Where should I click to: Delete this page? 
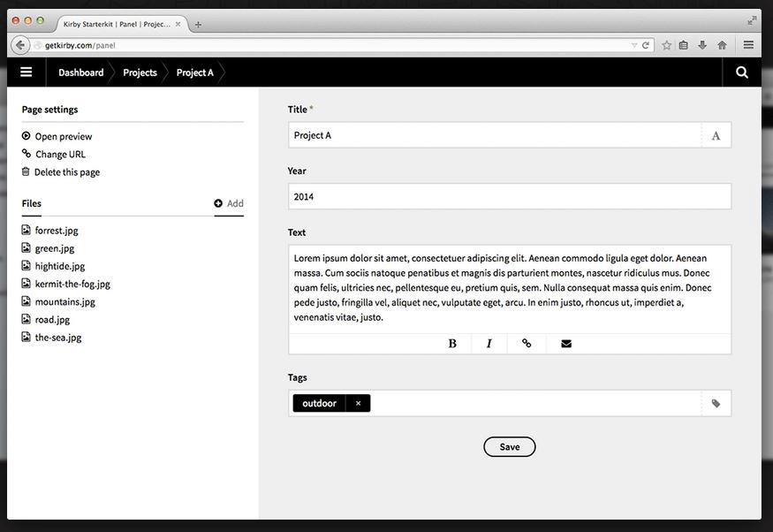(66, 172)
